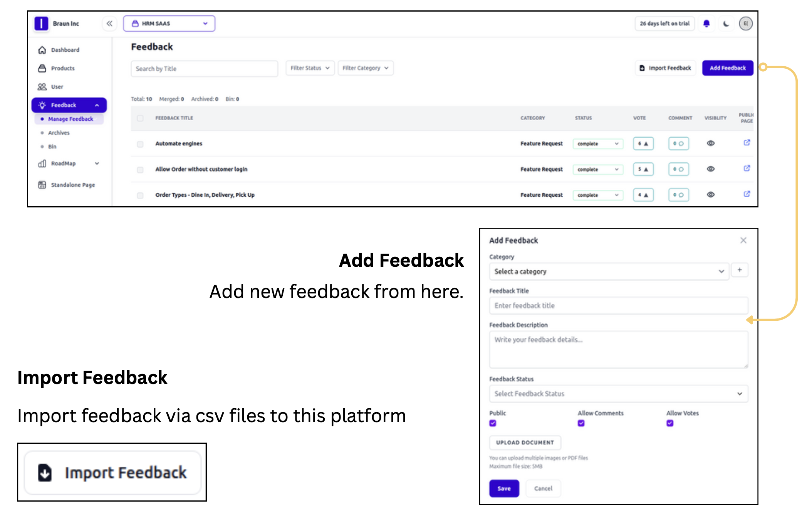Open the Filter Status dropdown
Screen dimensions: 812x512
[x=310, y=68]
